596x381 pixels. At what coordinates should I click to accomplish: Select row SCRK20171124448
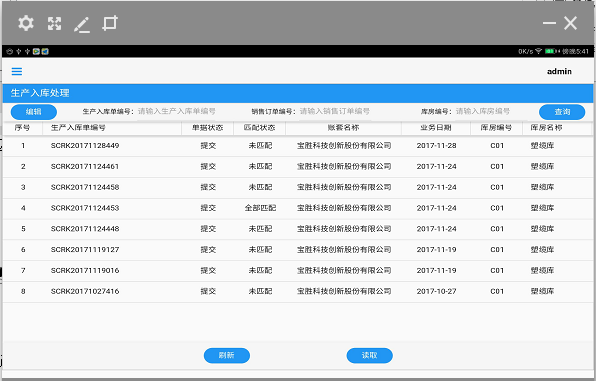point(298,229)
